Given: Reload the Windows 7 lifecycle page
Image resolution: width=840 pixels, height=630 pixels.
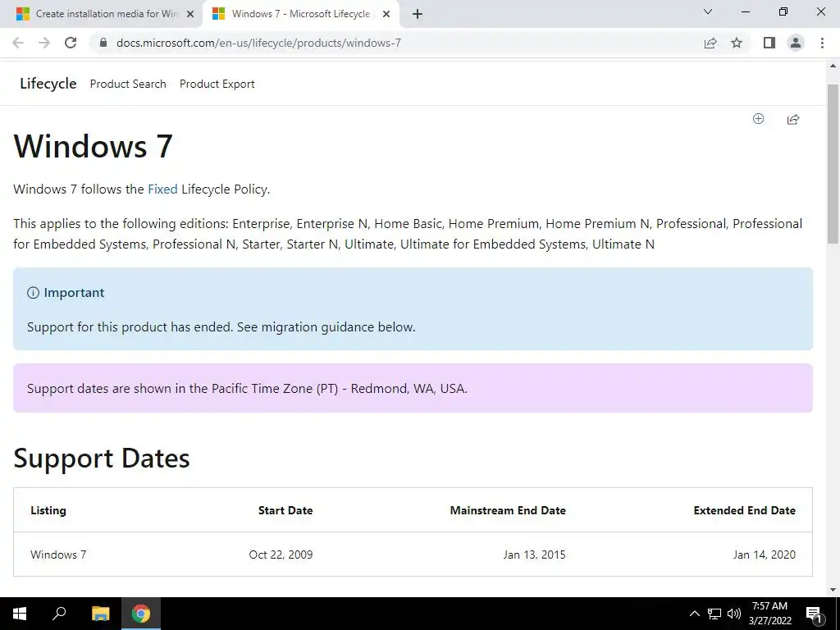Looking at the screenshot, I should (x=71, y=43).
